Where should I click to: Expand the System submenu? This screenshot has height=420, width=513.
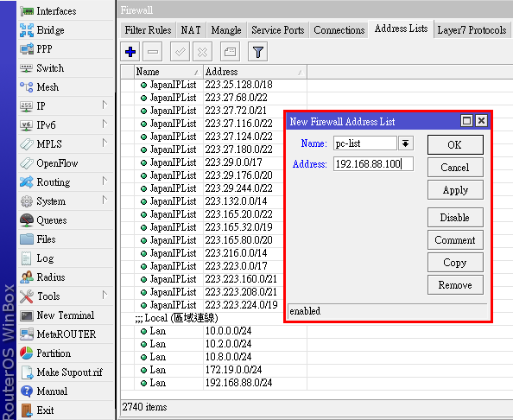tap(104, 200)
